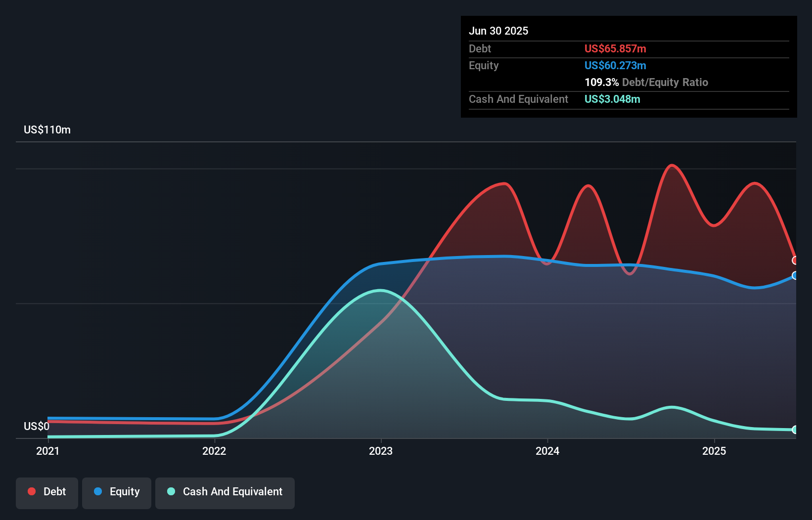Select the blue equity endpoint marker on chart
This screenshot has width=812, height=520.
795,276
